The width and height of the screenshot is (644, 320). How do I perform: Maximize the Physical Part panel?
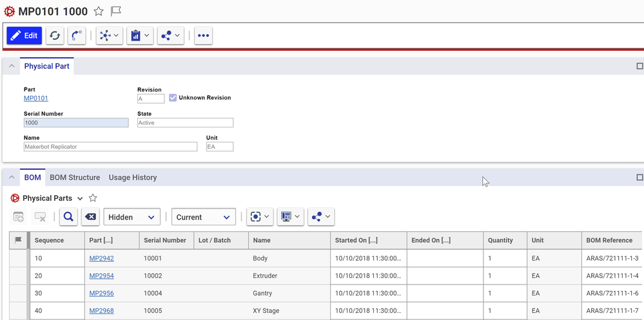coord(639,66)
